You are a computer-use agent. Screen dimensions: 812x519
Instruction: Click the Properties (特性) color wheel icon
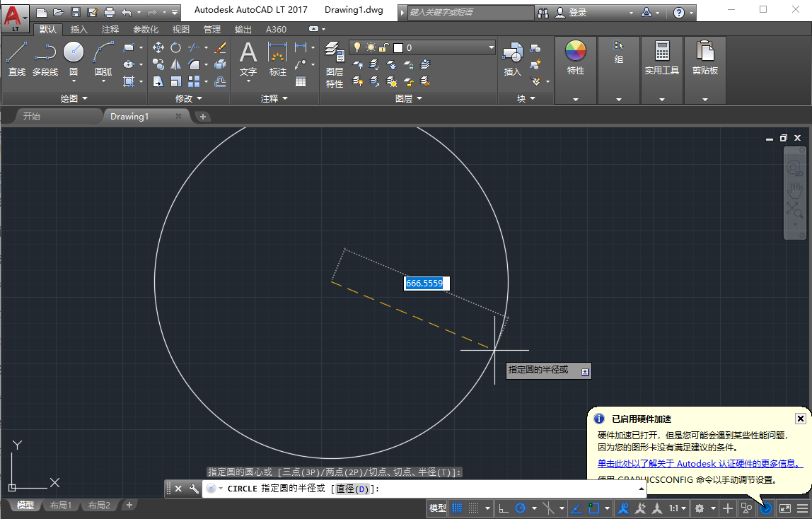pyautogui.click(x=575, y=51)
